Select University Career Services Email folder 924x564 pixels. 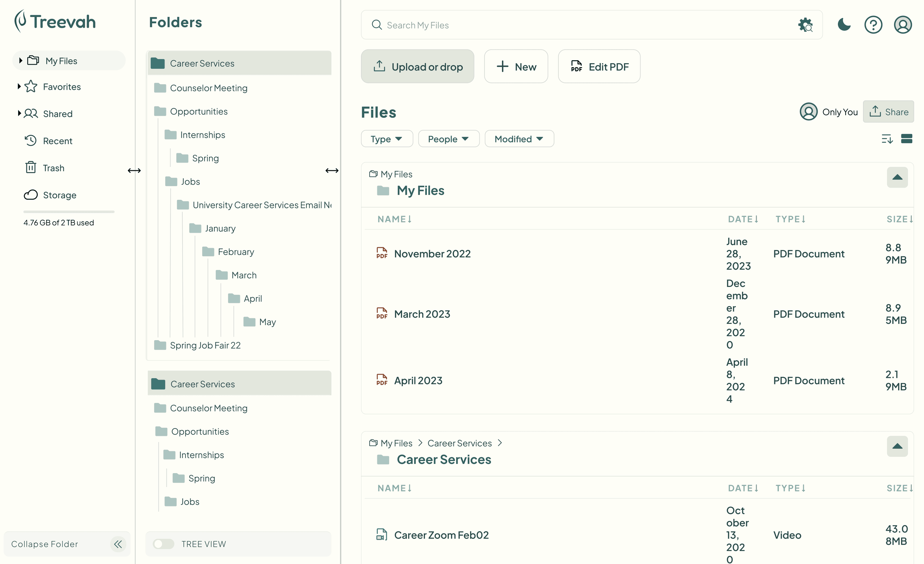coord(254,205)
